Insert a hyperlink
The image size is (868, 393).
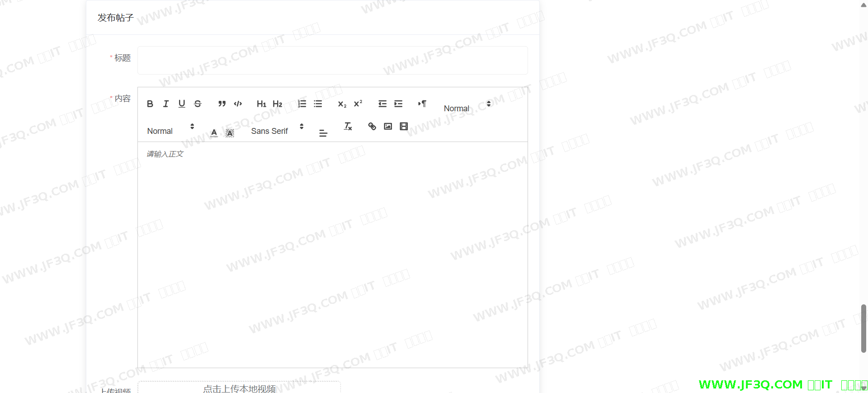[x=372, y=127]
